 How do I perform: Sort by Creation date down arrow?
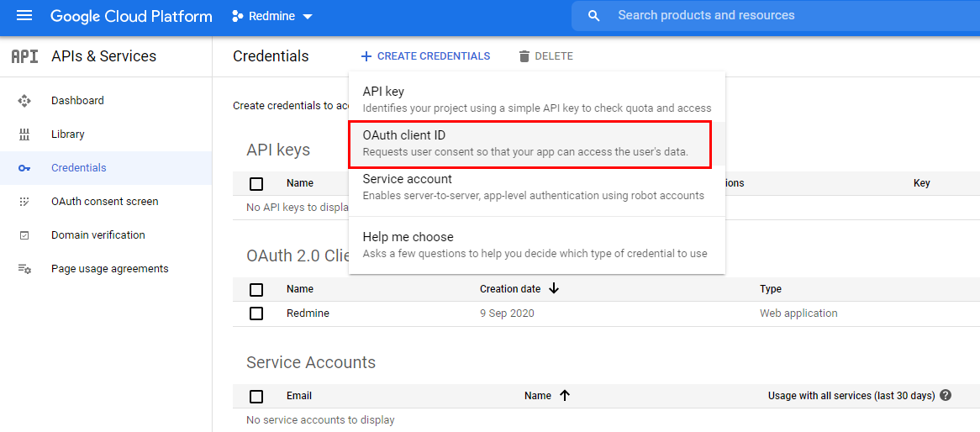pos(553,289)
